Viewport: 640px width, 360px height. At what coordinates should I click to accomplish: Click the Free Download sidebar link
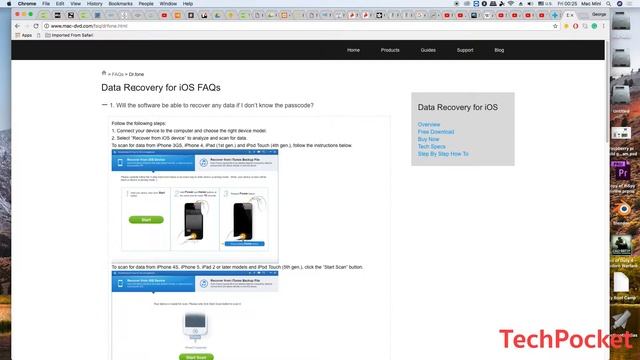[436, 132]
